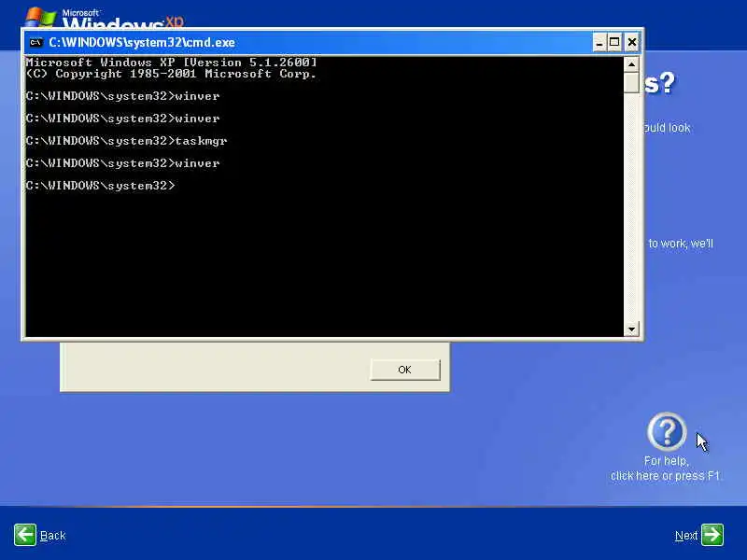Click the cmd scrollbar thumb
747x560 pixels.
(631, 82)
